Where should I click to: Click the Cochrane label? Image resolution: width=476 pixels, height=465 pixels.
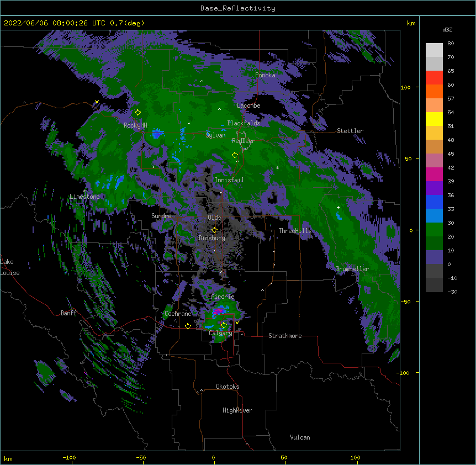pyautogui.click(x=178, y=314)
